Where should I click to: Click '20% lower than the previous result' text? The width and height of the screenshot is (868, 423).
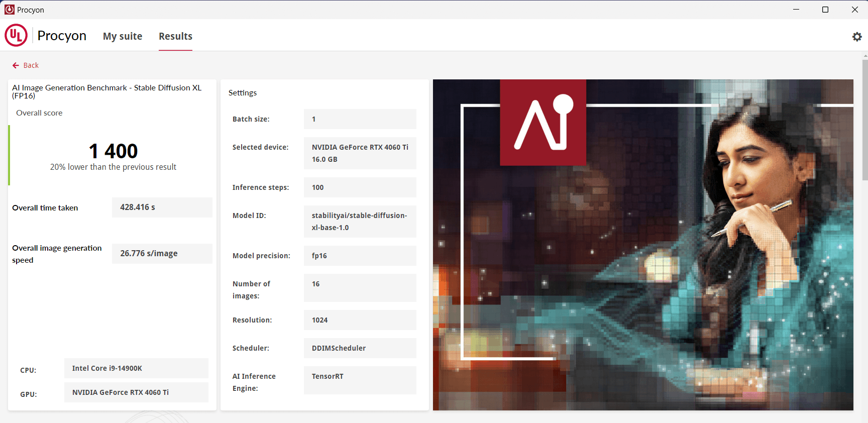pyautogui.click(x=113, y=167)
